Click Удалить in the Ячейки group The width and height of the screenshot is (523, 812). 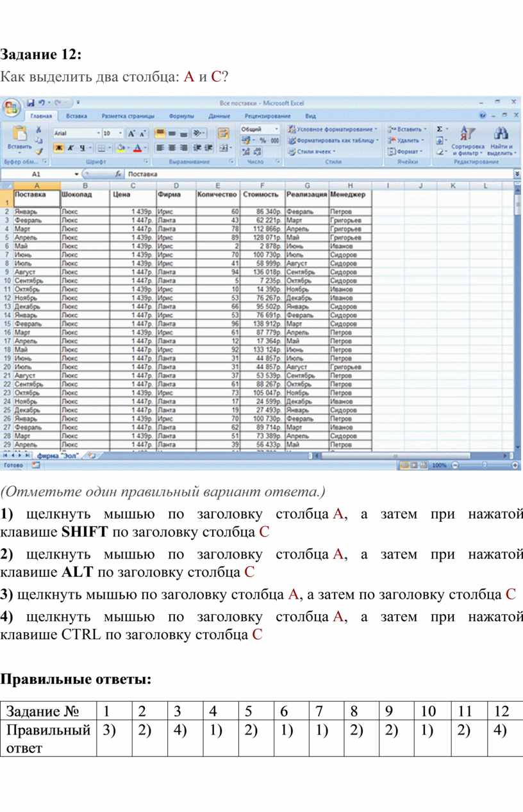click(406, 140)
